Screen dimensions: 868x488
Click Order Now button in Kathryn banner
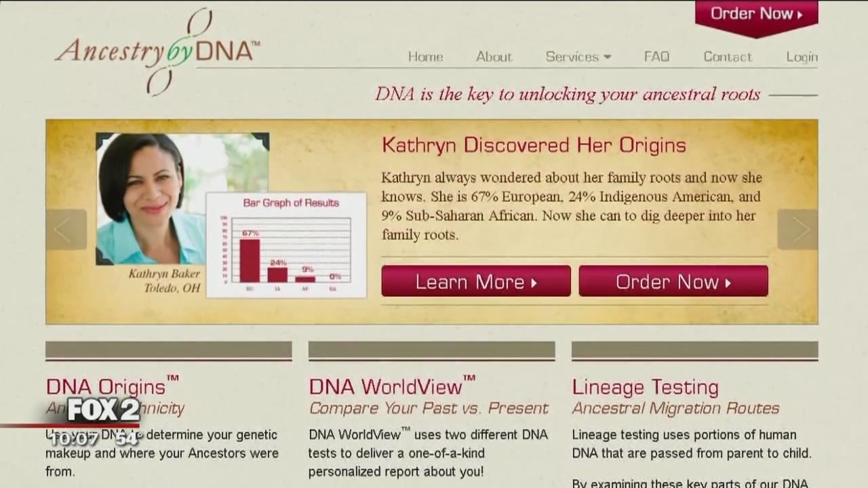[673, 281]
